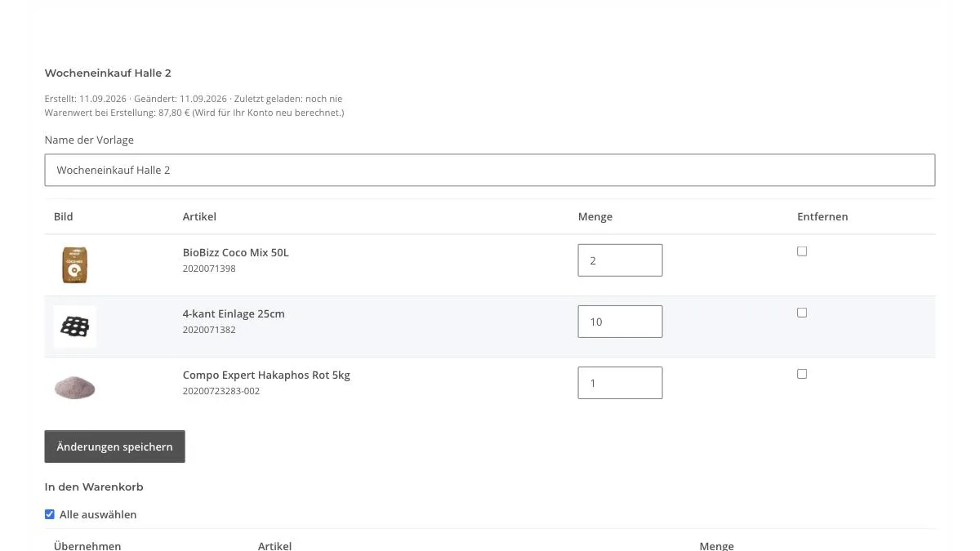This screenshot has height=551, width=980.
Task: Focus quantity field for Compo Expert Hakaphos
Action: tap(620, 383)
